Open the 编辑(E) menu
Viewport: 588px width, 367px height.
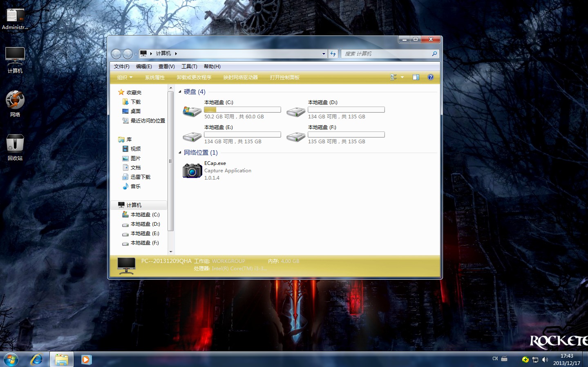tap(144, 66)
